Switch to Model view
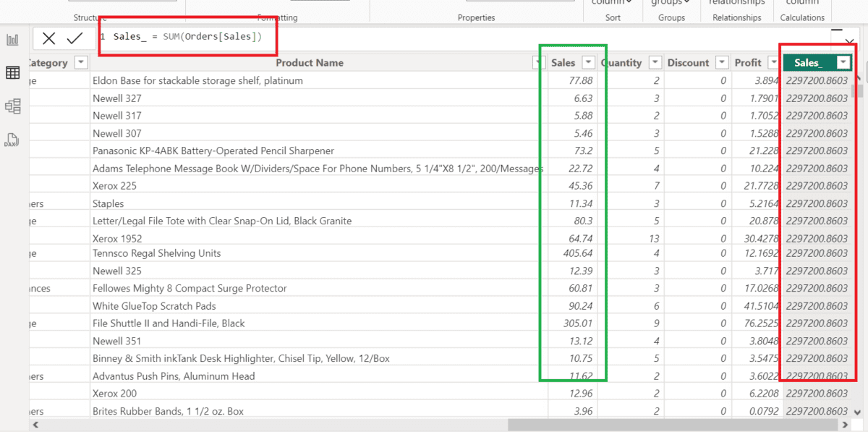Viewport: 868px width, 432px height. [x=12, y=104]
